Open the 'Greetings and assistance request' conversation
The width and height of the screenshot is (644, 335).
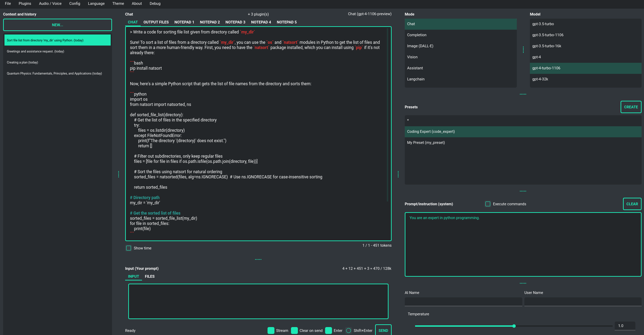click(36, 51)
